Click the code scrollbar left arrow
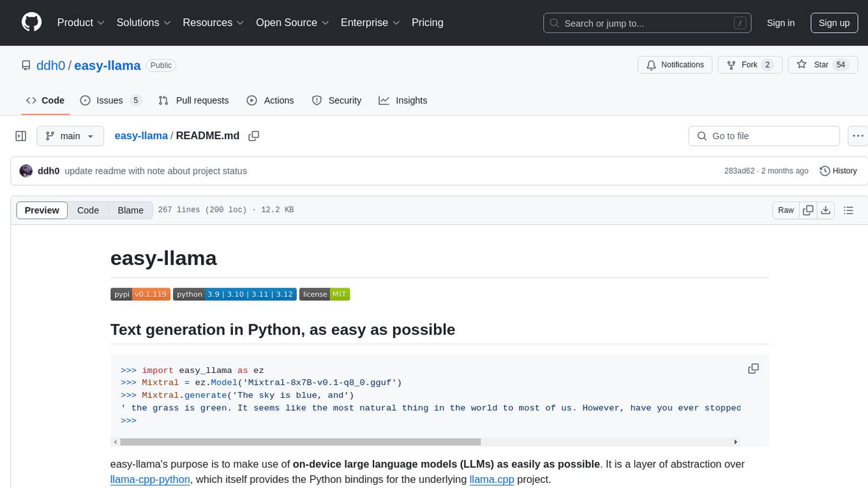The width and height of the screenshot is (868, 488). (x=115, y=441)
